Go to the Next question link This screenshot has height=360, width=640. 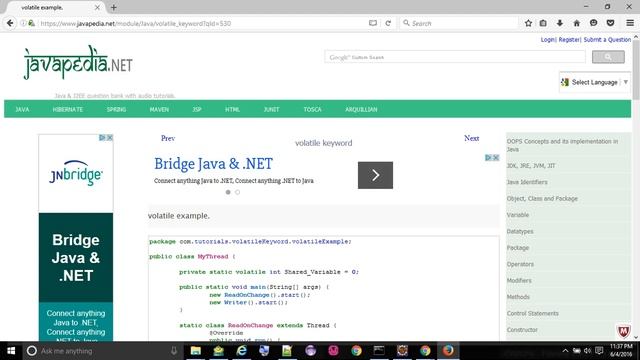pyautogui.click(x=471, y=138)
